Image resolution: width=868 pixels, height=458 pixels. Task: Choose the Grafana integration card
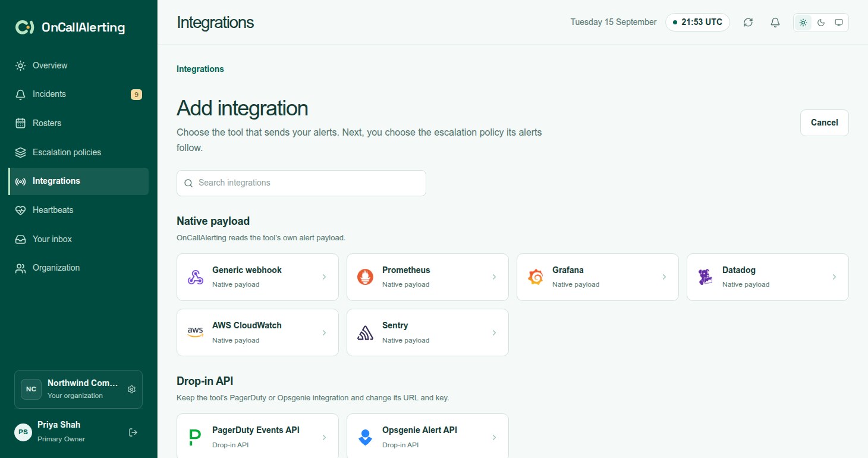click(597, 277)
